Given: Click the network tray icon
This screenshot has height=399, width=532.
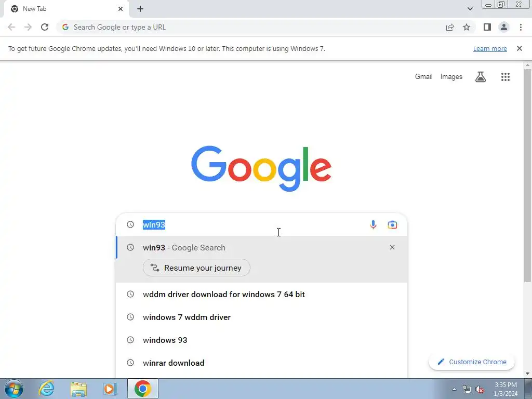Looking at the screenshot, I should coord(467,389).
